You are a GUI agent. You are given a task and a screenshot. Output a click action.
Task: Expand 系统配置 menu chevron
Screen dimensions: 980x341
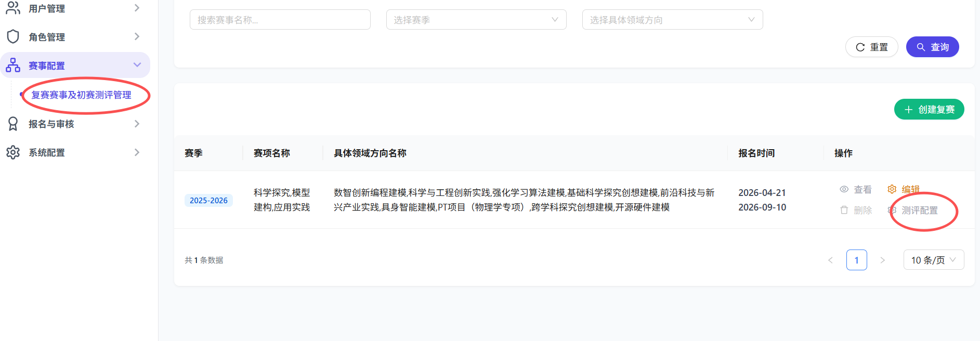[x=137, y=152]
